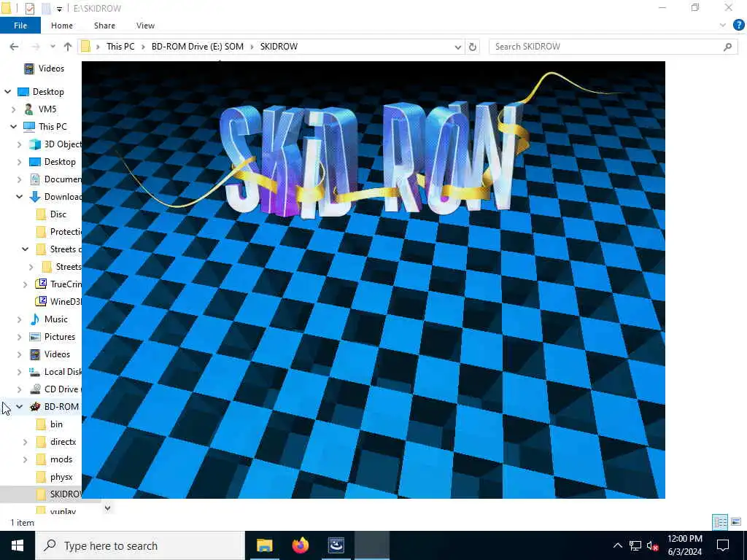Select This PC in the tree

coord(53,127)
